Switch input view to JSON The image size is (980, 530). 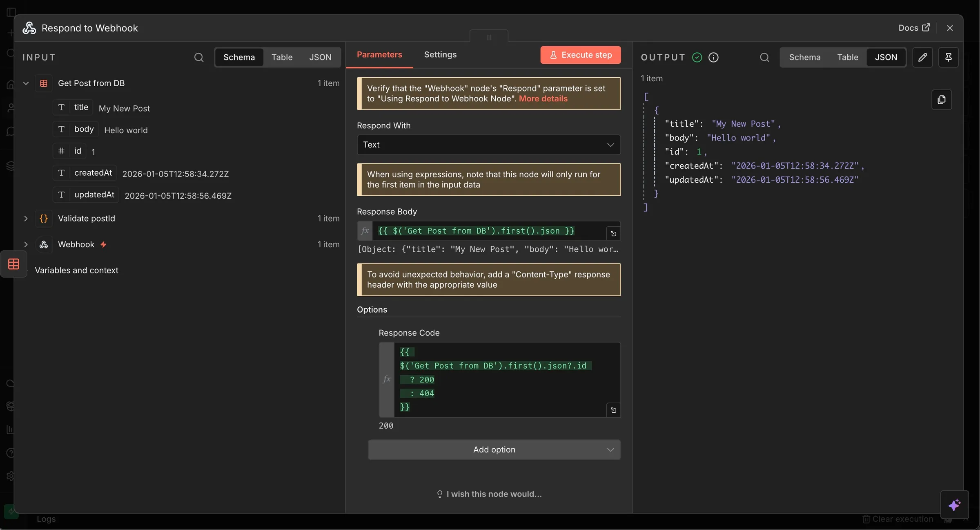pyautogui.click(x=320, y=57)
